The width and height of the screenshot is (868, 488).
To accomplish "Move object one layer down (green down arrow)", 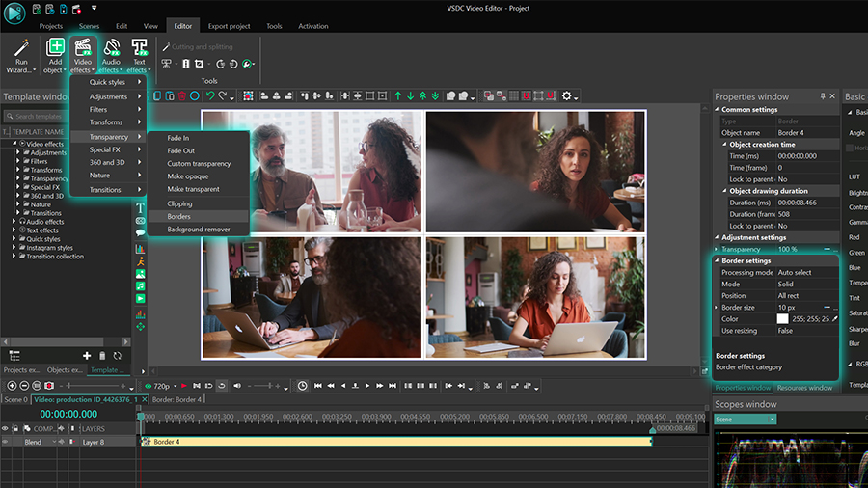I will [x=410, y=95].
